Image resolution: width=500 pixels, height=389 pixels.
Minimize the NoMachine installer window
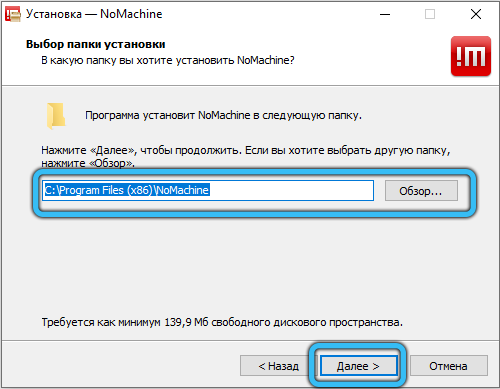[385, 14]
